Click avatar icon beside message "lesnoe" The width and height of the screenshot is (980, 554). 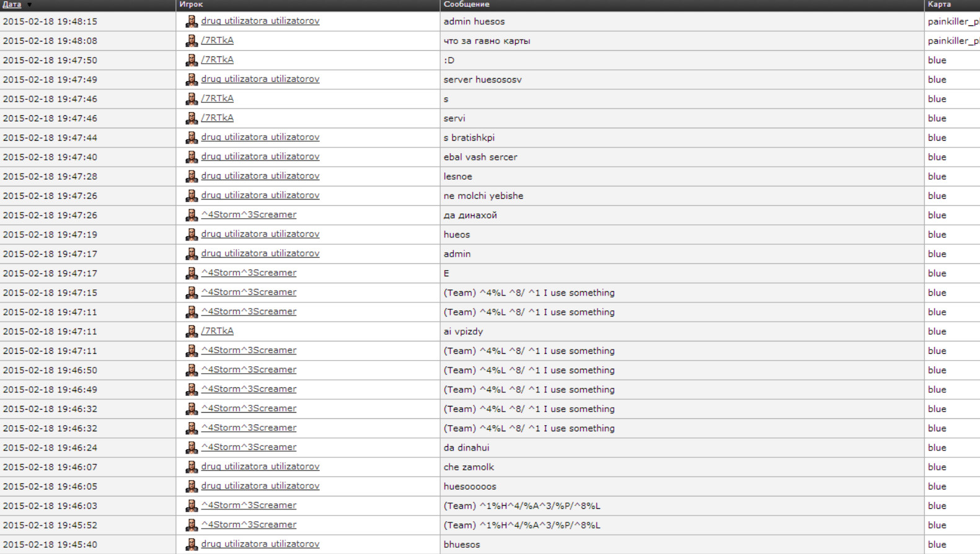[x=192, y=177]
